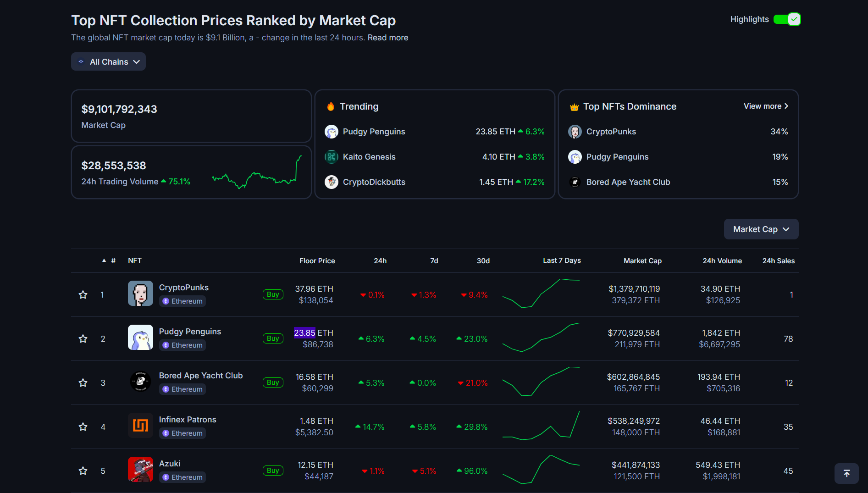Select highlighted 23.85 floor price value
This screenshot has height=493, width=868.
tap(304, 332)
